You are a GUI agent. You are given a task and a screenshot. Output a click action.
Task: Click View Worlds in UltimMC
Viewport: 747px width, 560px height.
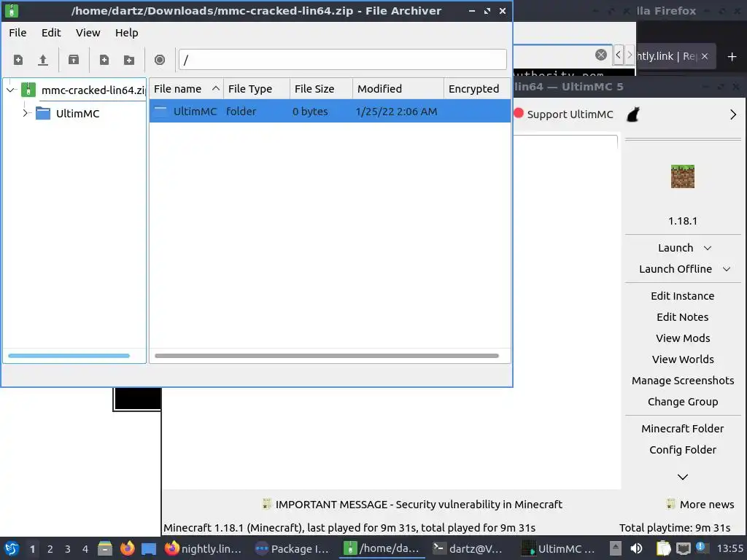coord(683,359)
